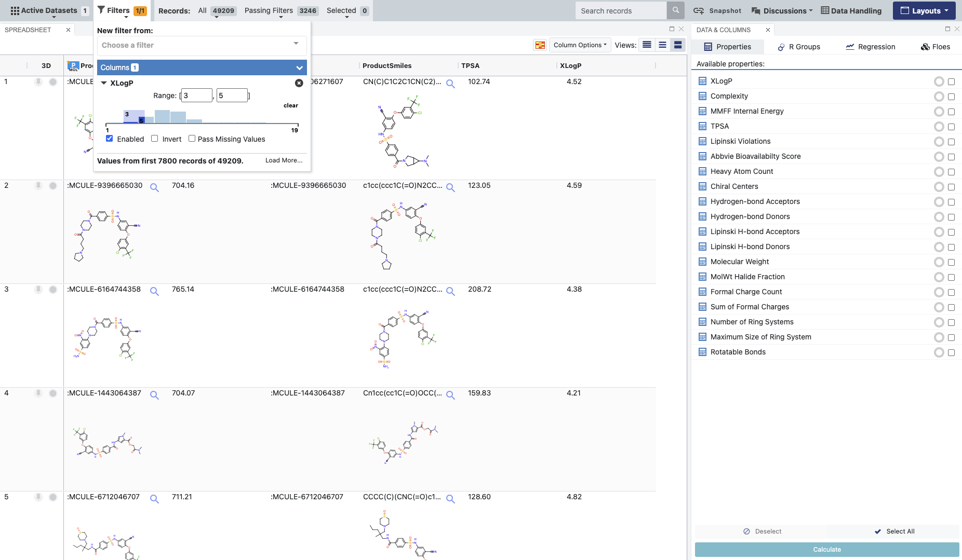Pin row 2 with the pin icon
Image resolution: width=962 pixels, height=560 pixels.
coord(38,186)
